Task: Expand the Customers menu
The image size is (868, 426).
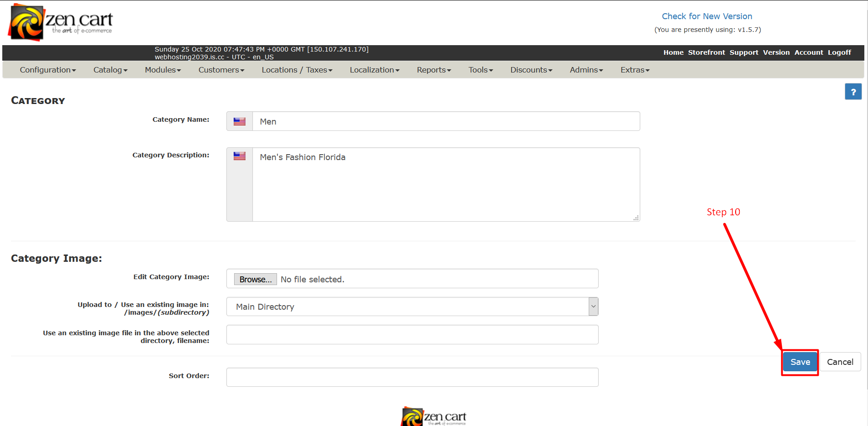Action: click(221, 70)
